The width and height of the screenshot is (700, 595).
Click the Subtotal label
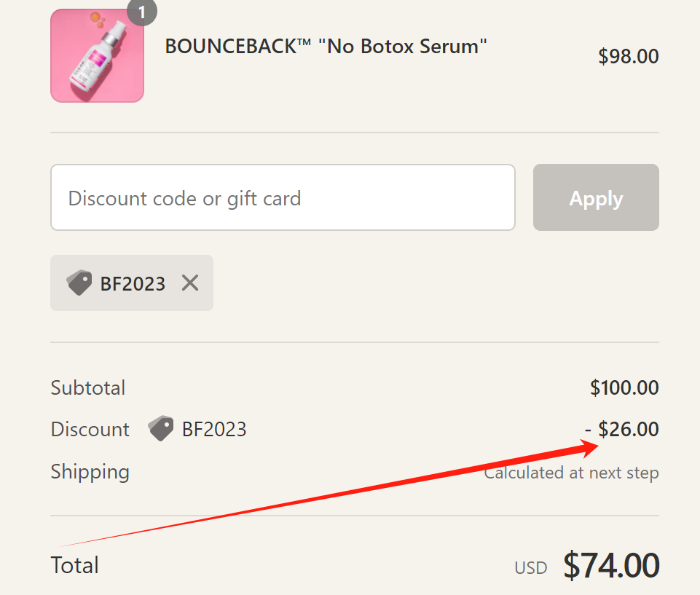click(88, 387)
